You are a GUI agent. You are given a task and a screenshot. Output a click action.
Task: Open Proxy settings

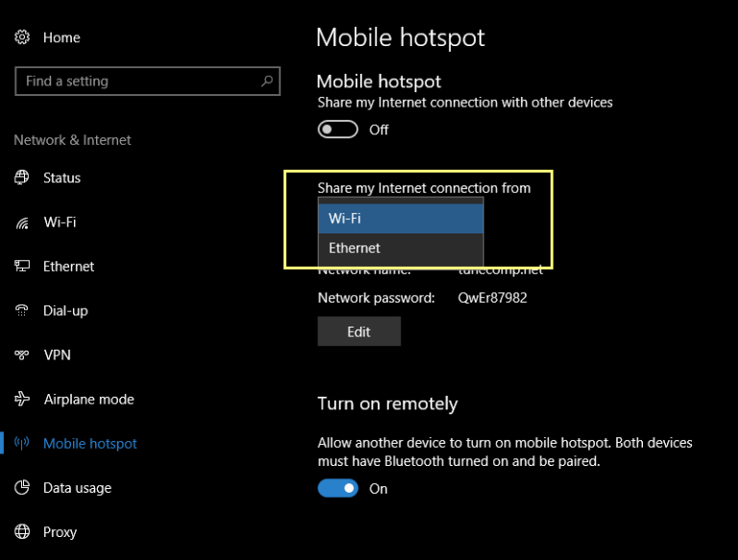tap(60, 532)
